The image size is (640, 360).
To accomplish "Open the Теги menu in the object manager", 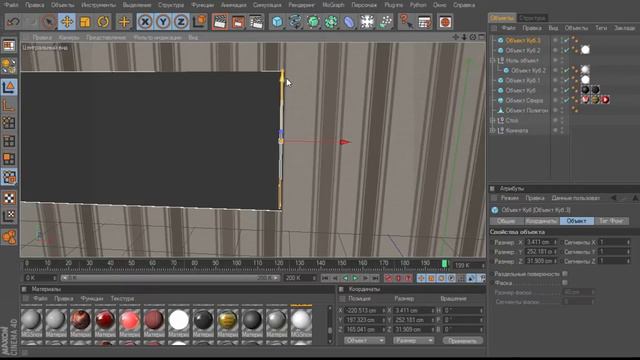I will [601, 28].
